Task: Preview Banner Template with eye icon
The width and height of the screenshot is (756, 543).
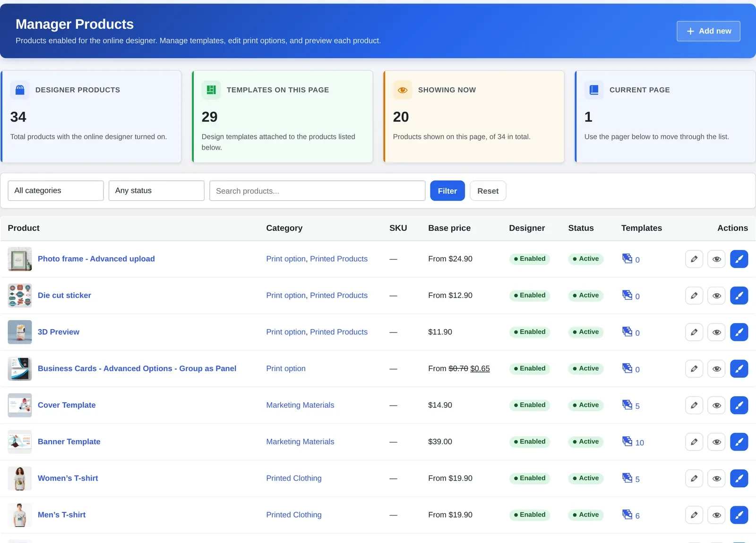Action: pos(716,442)
